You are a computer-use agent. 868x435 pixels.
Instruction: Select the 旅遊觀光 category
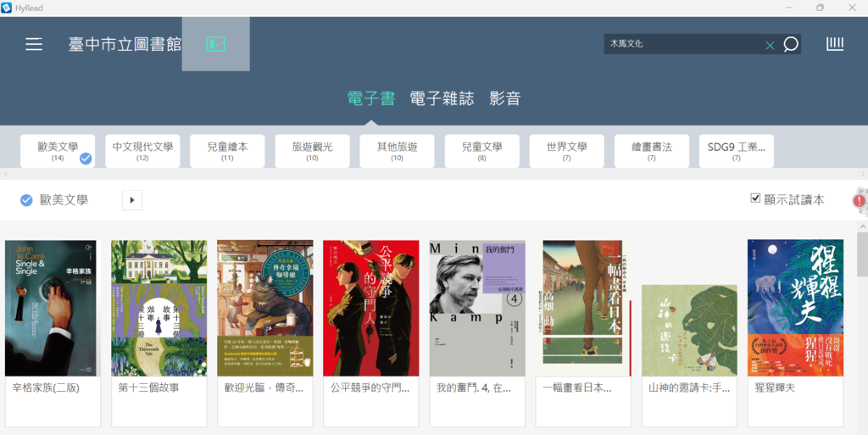click(312, 151)
